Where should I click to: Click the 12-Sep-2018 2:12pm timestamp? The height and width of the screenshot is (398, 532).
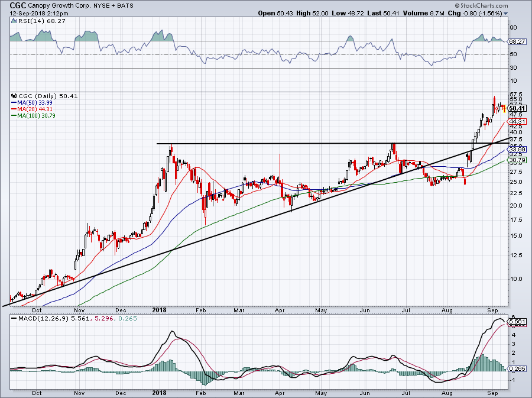click(39, 14)
